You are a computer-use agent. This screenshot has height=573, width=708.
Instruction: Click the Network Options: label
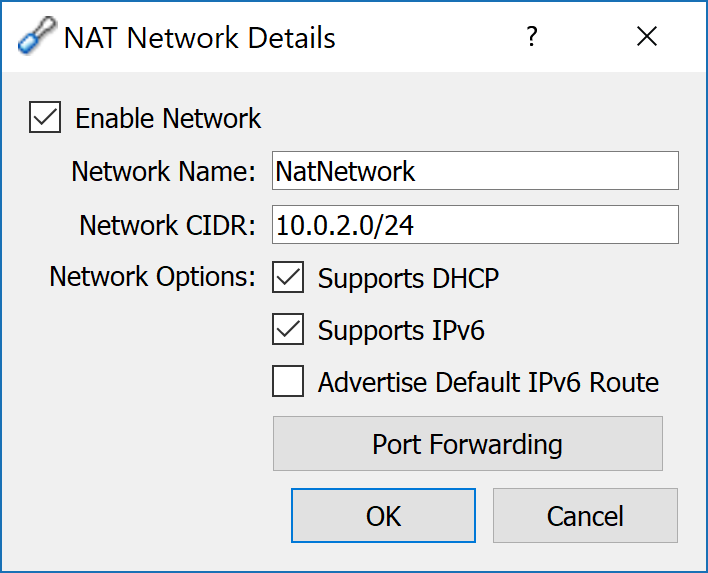(x=153, y=277)
